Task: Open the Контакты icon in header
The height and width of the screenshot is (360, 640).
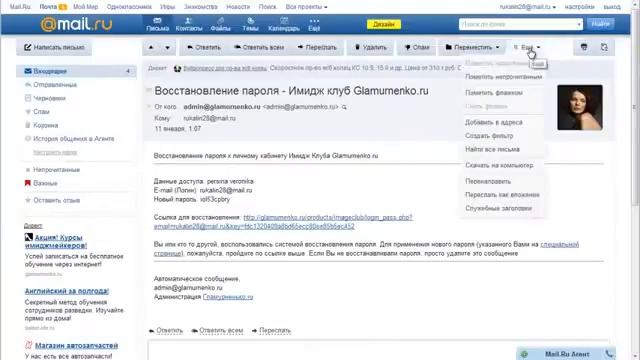Action: tap(189, 24)
